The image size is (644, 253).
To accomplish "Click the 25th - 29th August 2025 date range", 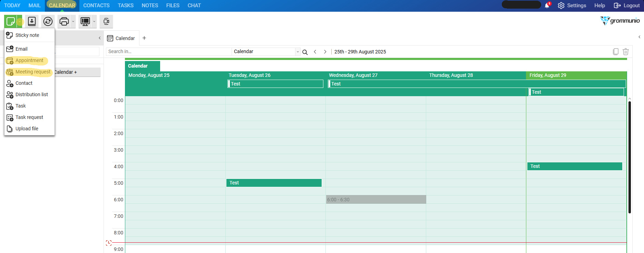I will point(360,52).
